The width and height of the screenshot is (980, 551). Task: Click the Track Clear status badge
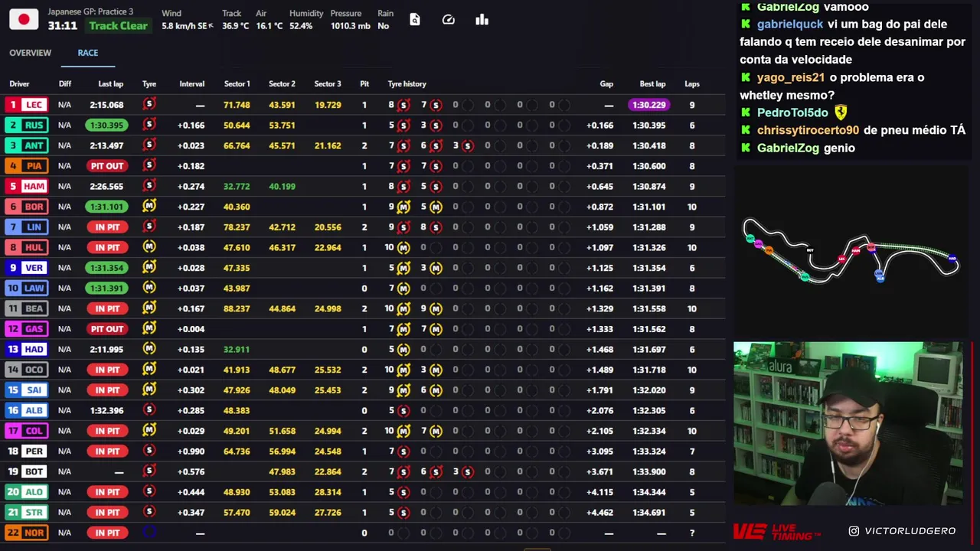pyautogui.click(x=118, y=25)
